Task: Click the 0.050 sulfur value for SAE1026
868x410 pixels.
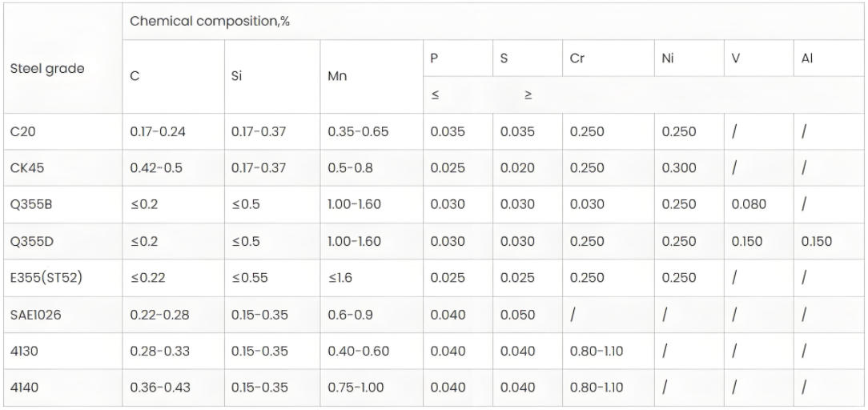Action: coord(517,315)
